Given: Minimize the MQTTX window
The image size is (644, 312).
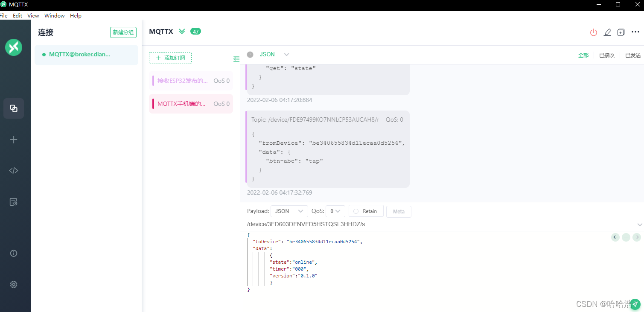Looking at the screenshot, I should (x=598, y=4).
